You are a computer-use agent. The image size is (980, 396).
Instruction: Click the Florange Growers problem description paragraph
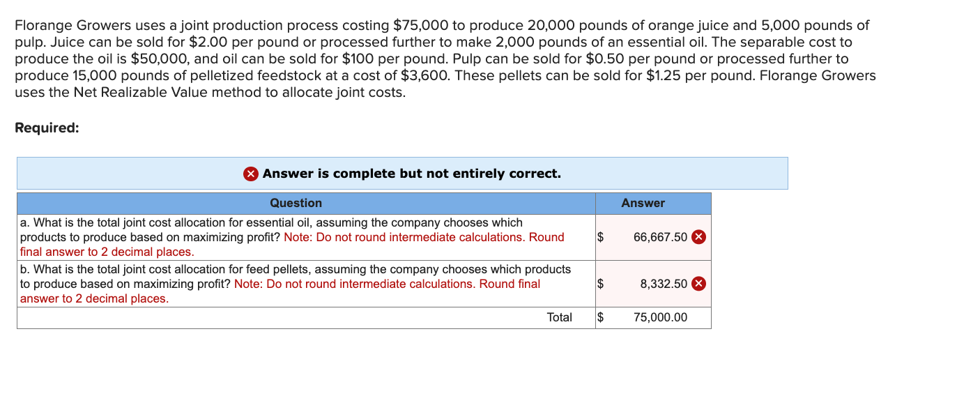pos(445,59)
